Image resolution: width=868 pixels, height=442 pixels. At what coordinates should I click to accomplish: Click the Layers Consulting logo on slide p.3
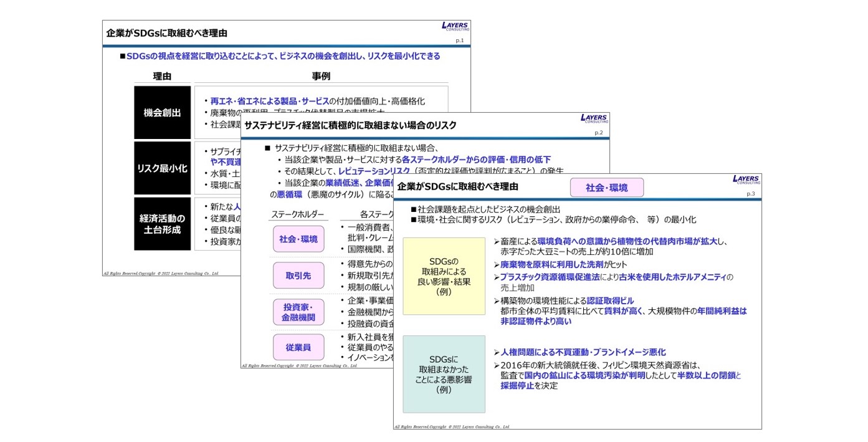pos(746,180)
